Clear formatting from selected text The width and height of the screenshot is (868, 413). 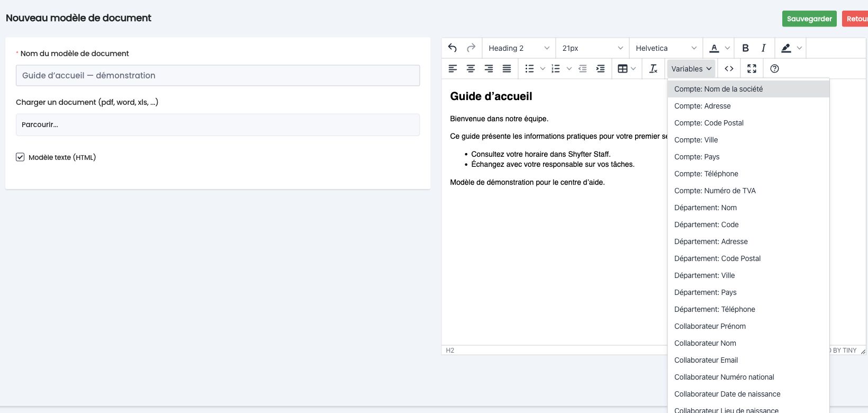pos(653,69)
